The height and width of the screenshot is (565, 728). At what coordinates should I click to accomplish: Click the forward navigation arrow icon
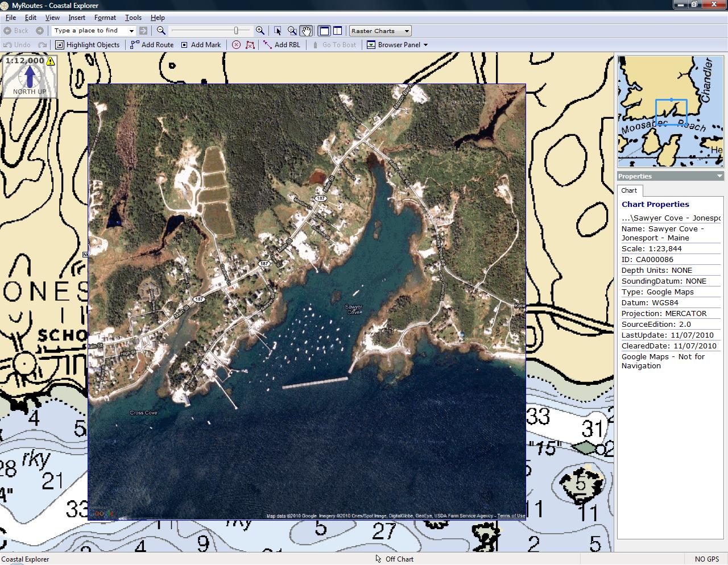[40, 31]
